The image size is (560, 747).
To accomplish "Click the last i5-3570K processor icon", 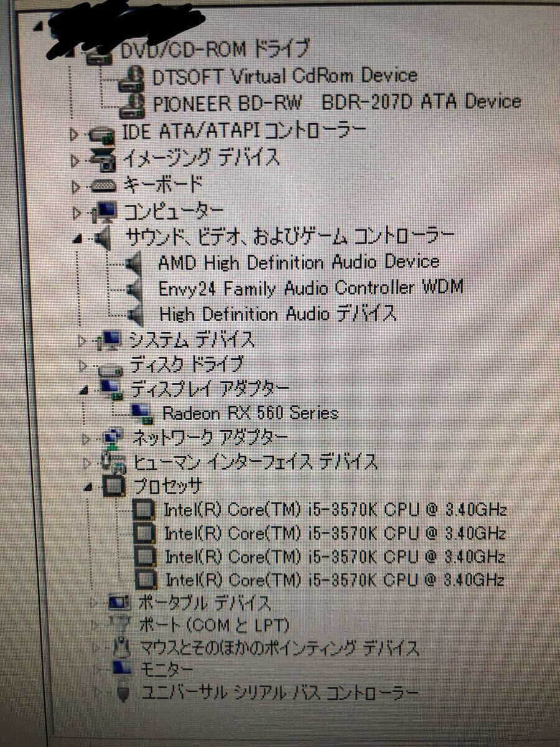I will 147,580.
